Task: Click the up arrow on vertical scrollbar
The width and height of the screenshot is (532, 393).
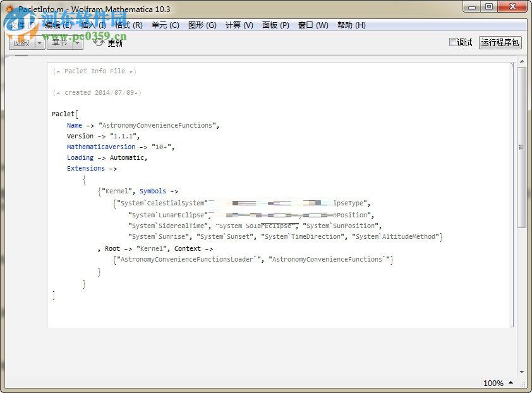Action: pos(522,60)
